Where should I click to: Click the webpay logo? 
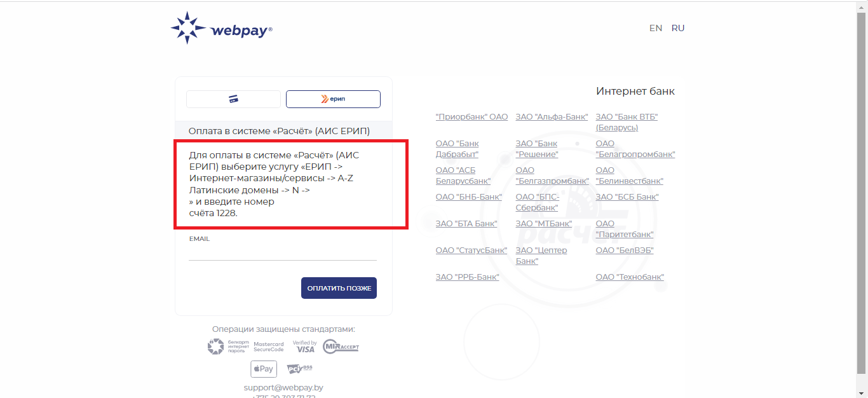pyautogui.click(x=221, y=29)
